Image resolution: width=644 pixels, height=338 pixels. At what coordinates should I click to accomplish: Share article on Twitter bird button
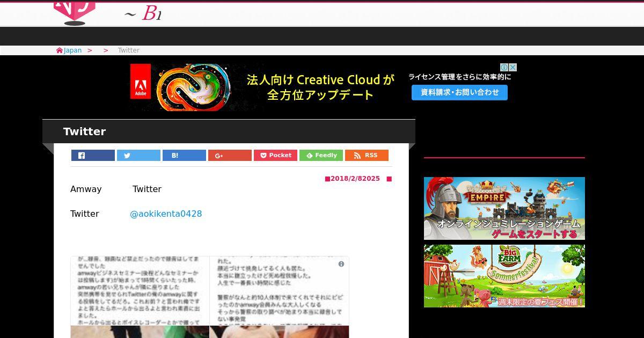point(138,156)
